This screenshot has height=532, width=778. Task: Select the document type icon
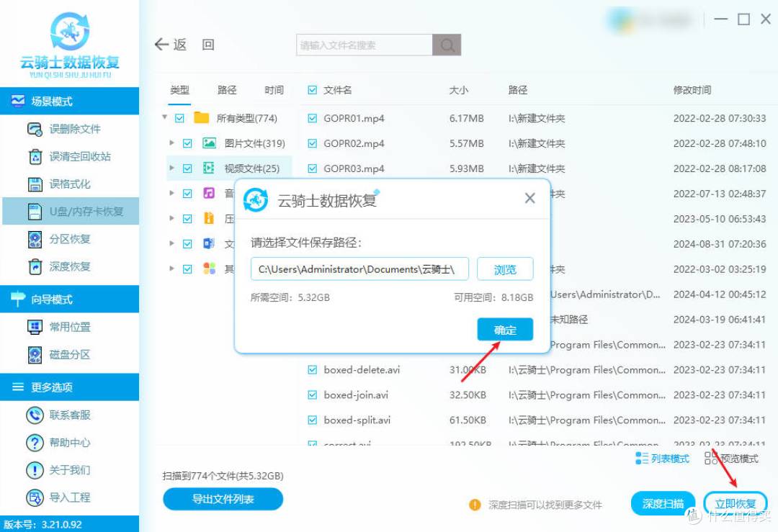coord(209,243)
